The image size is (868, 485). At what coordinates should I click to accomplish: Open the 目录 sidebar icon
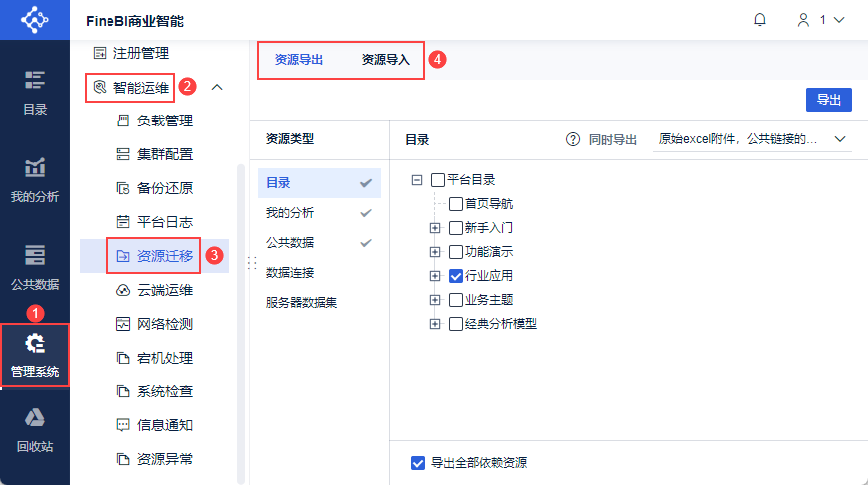pyautogui.click(x=35, y=81)
